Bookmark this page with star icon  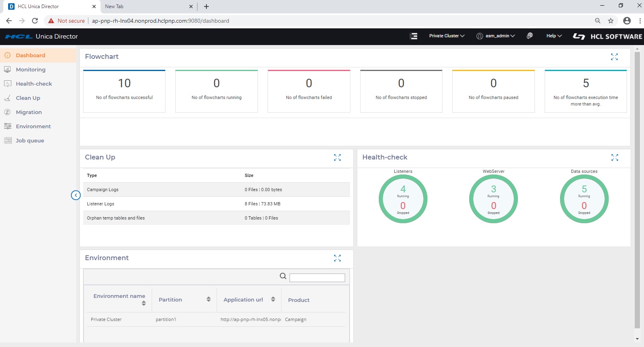[x=610, y=21]
